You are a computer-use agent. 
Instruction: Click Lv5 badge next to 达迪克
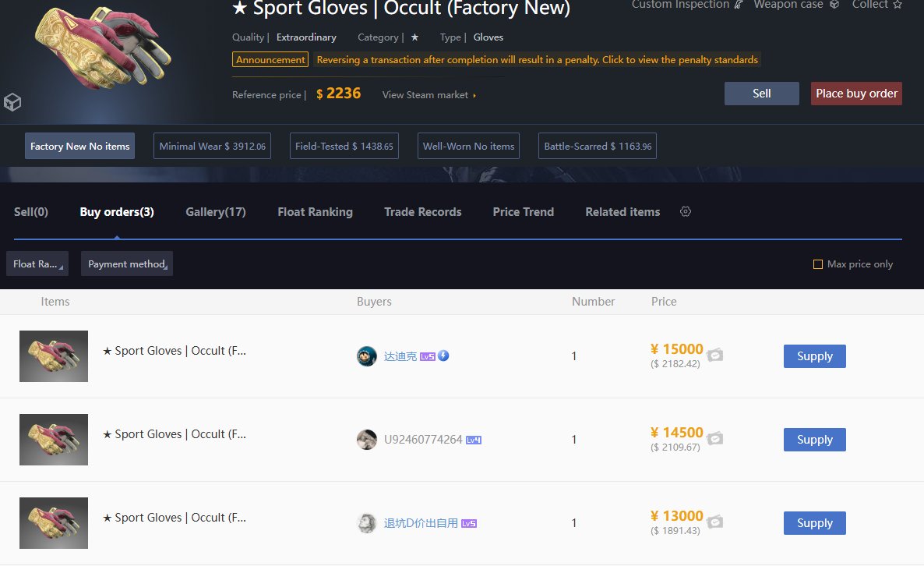427,357
